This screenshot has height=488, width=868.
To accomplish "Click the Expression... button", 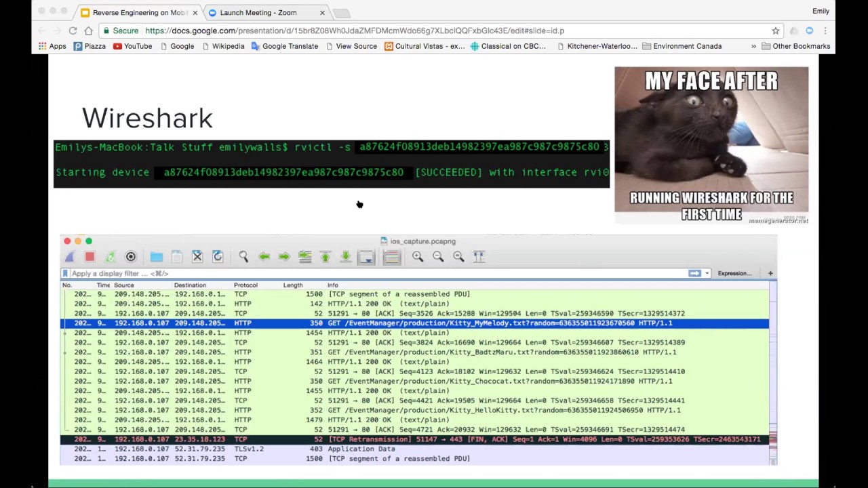I will 734,273.
